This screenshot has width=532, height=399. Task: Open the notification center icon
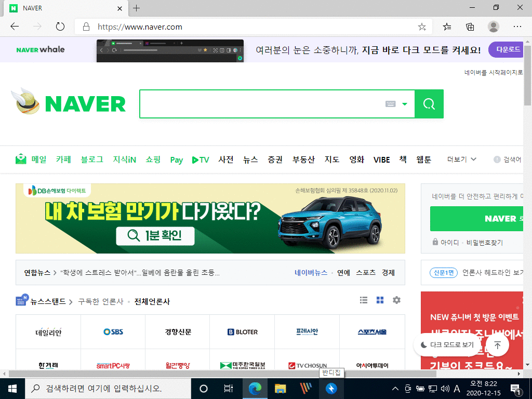tap(516, 390)
